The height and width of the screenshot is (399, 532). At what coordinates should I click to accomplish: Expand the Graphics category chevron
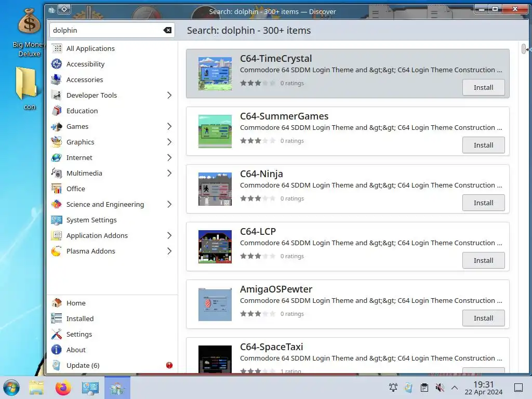pos(169,142)
